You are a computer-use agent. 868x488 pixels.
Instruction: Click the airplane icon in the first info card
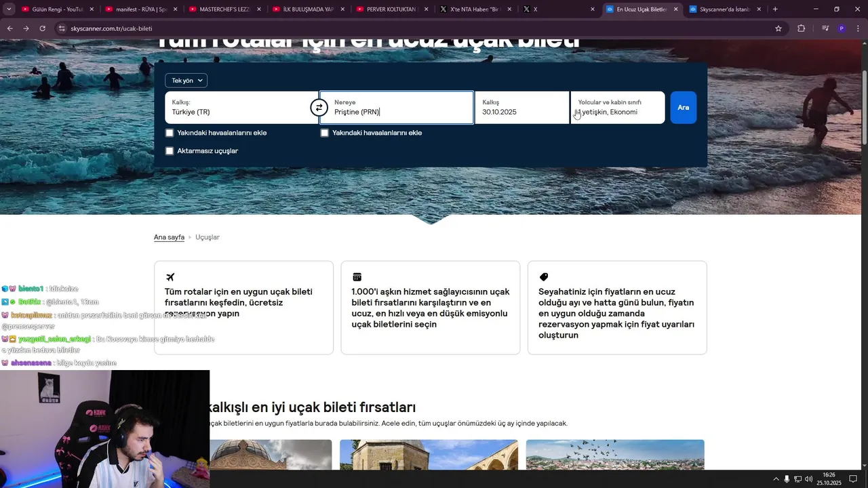click(170, 277)
